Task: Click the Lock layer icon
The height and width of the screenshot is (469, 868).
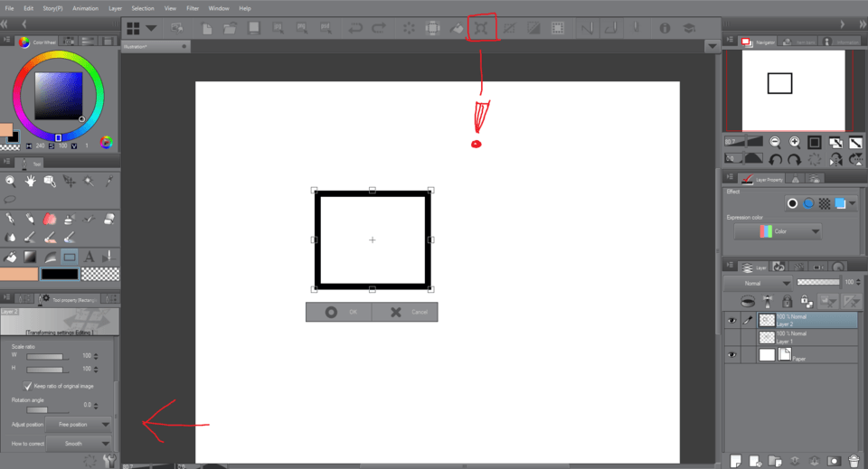Action: point(787,302)
